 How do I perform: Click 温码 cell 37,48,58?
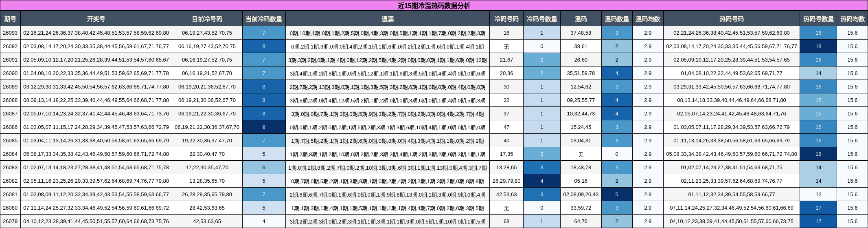point(581,33)
